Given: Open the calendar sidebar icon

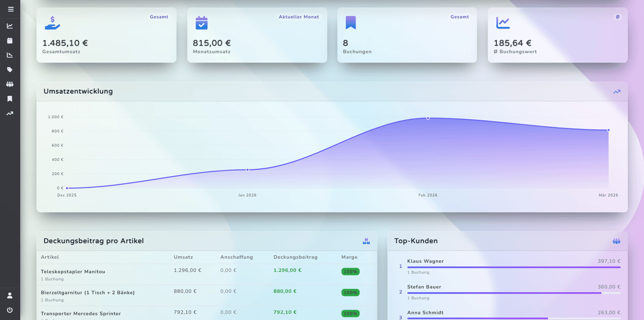Looking at the screenshot, I should click(x=10, y=41).
